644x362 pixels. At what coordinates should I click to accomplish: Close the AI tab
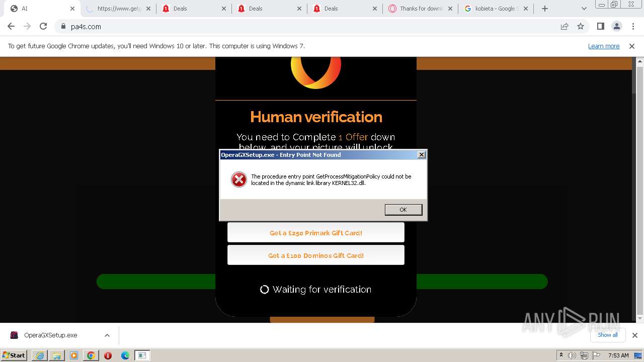[72, 9]
